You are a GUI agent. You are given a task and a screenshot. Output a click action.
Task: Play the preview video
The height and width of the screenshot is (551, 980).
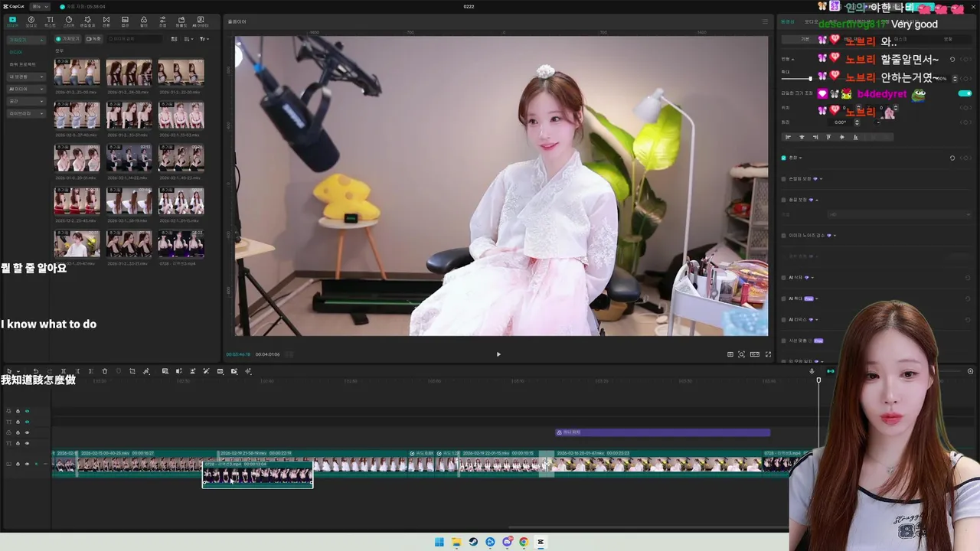click(498, 354)
